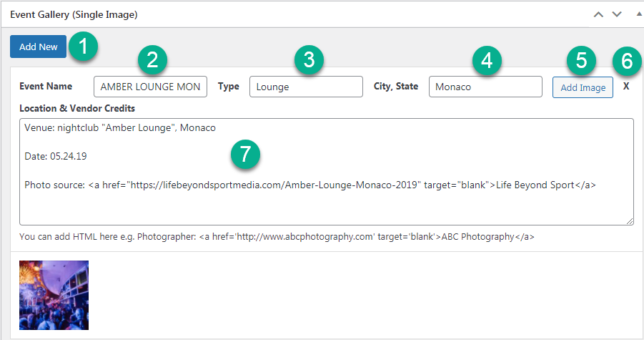Click the 'You can add HTML here' hint text
This screenshot has height=340, width=644.
(277, 237)
